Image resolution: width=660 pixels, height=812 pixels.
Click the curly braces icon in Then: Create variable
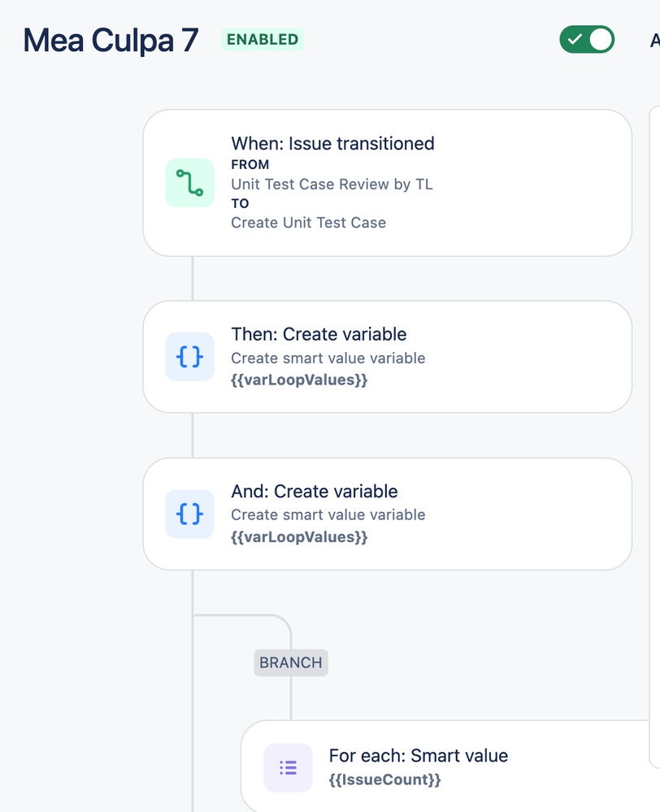click(x=189, y=357)
